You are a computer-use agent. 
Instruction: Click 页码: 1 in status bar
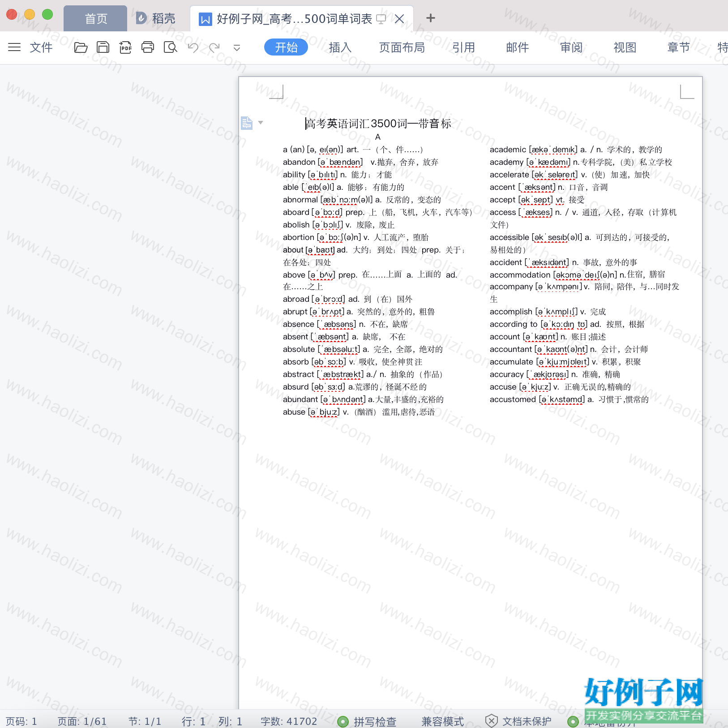pyautogui.click(x=21, y=721)
